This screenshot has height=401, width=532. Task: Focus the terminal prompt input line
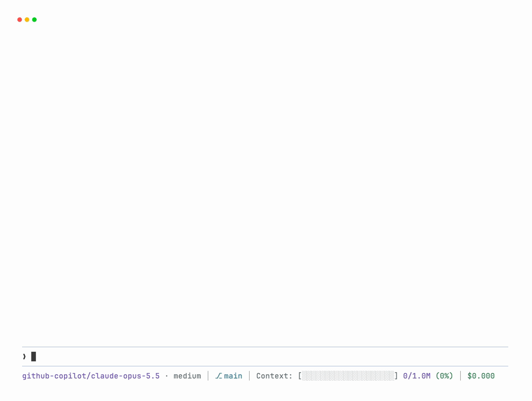265,356
